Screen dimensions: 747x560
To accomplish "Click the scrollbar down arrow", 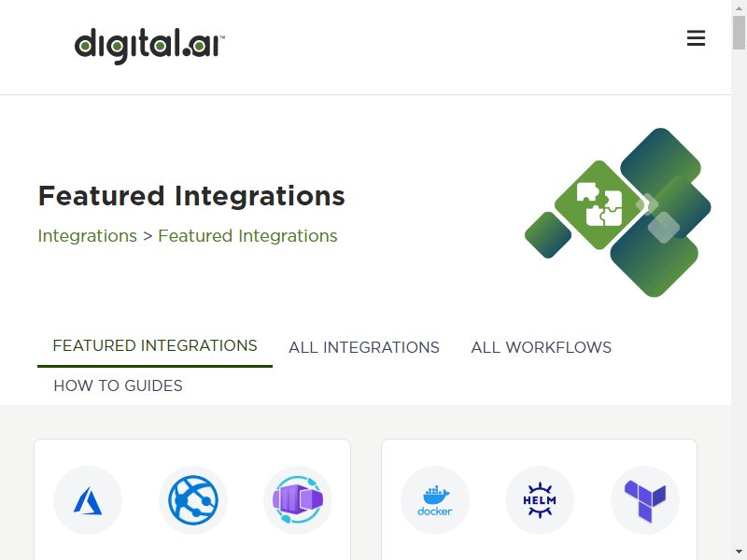I will pos(739,553).
